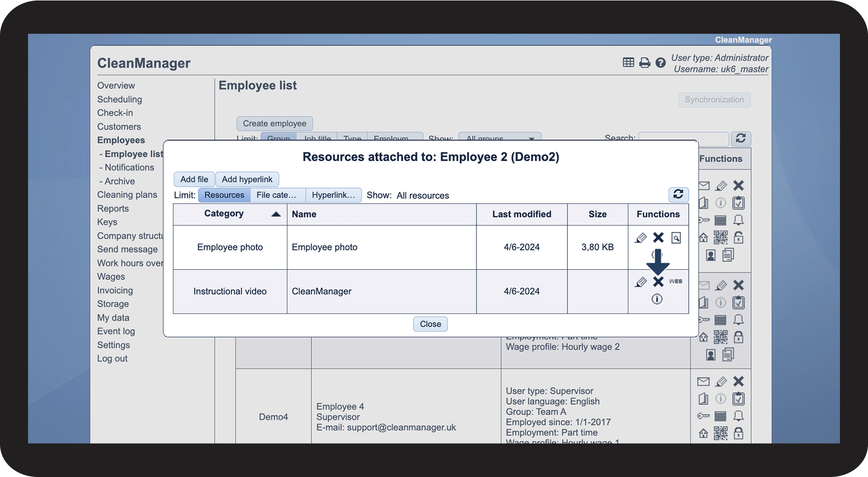The height and width of the screenshot is (477, 868).
Task: Switch limit to Hyperlink filter
Action: (x=333, y=195)
